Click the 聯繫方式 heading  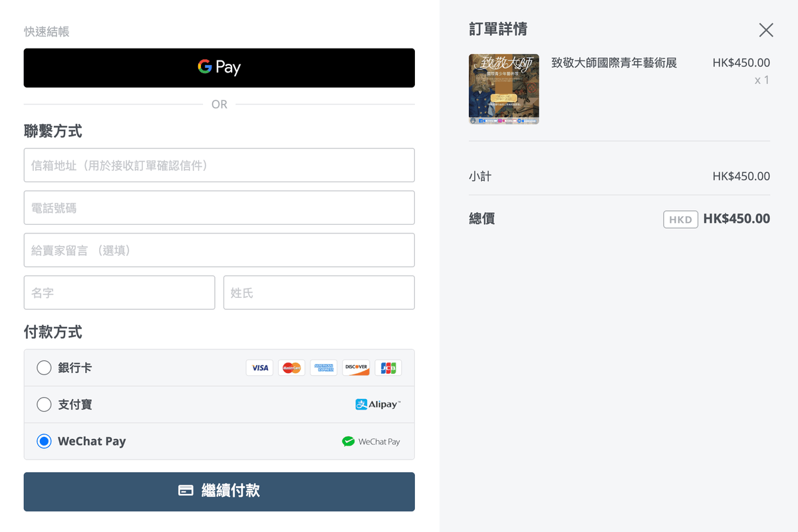[53, 131]
